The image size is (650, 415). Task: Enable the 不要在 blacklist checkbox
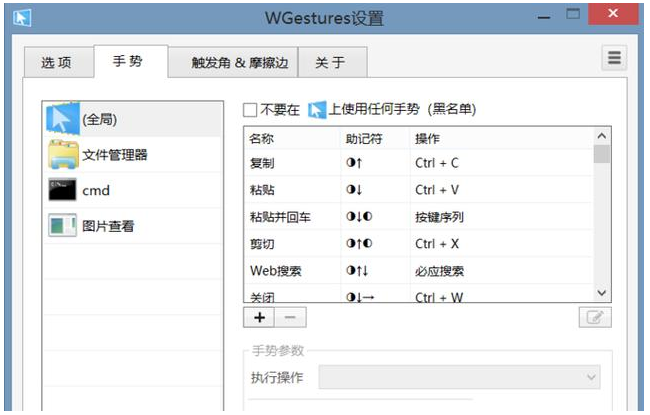tap(250, 110)
